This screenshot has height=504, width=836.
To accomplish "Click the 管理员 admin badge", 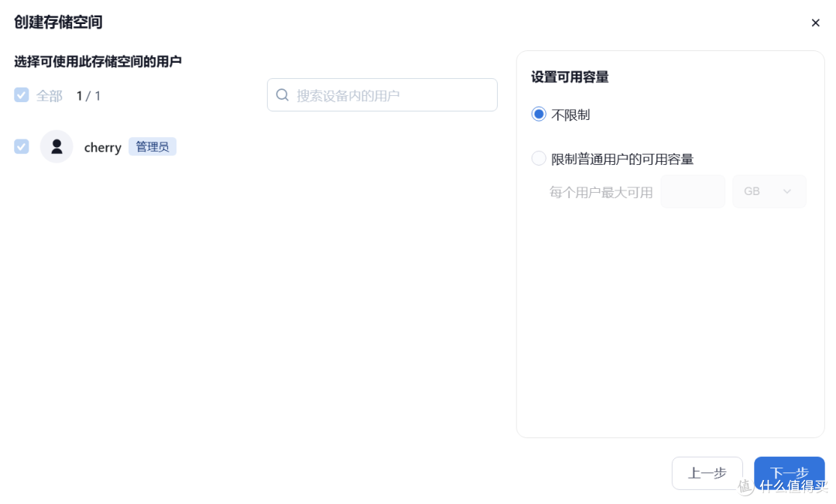I will (x=152, y=146).
